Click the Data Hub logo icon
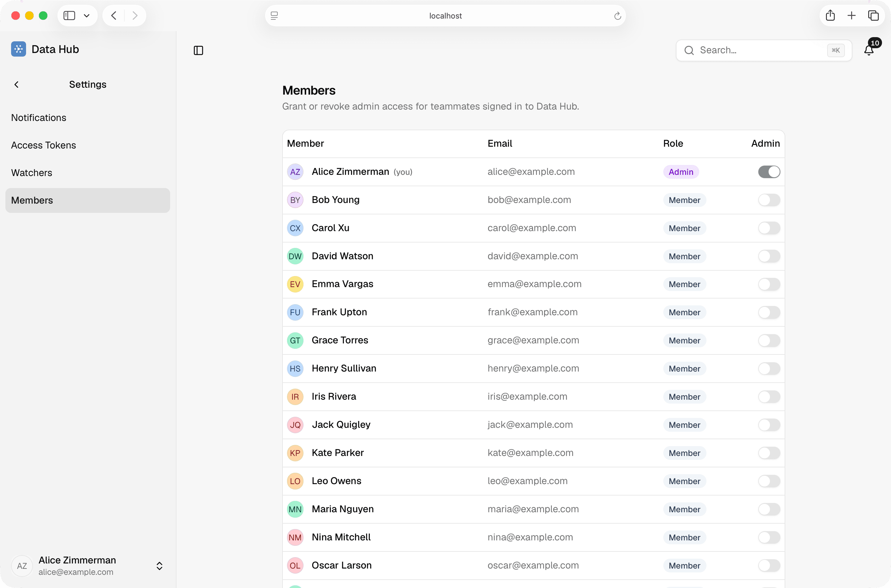 [x=18, y=49]
